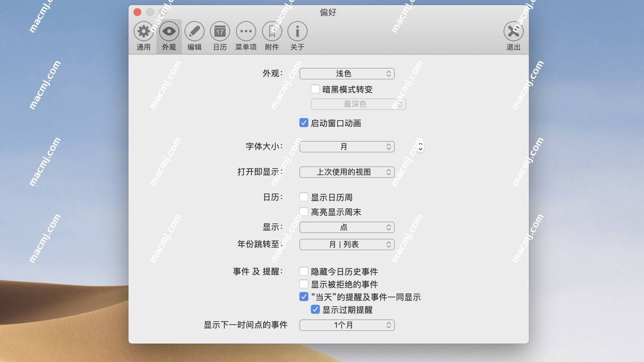Open the 菜单项 ellipsis icon tab
Screen dimensions: 644x362
[x=246, y=36]
